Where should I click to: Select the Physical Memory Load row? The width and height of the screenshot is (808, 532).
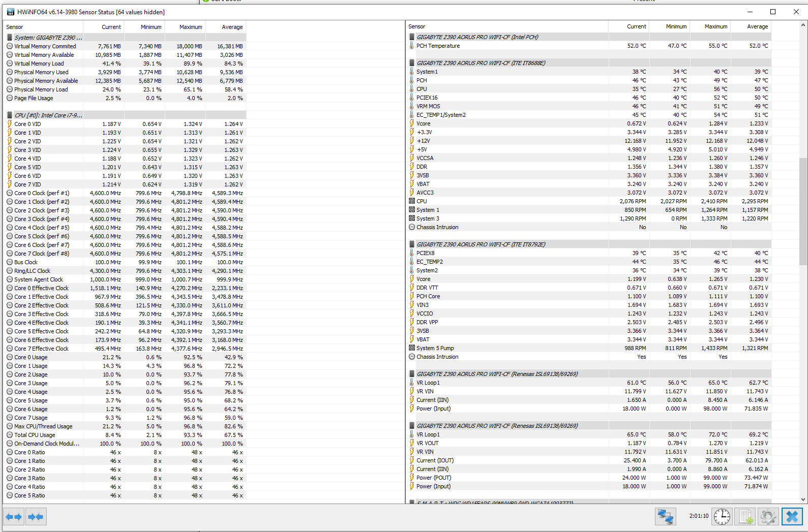click(x=125, y=89)
